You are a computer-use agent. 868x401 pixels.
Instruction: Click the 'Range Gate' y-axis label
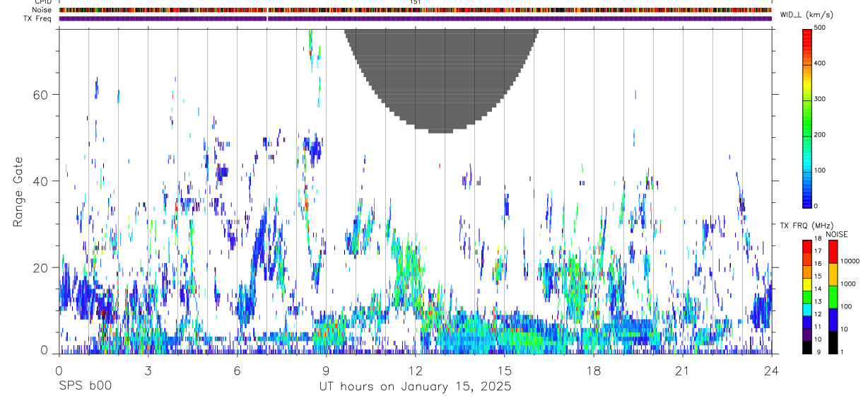pyautogui.click(x=18, y=192)
